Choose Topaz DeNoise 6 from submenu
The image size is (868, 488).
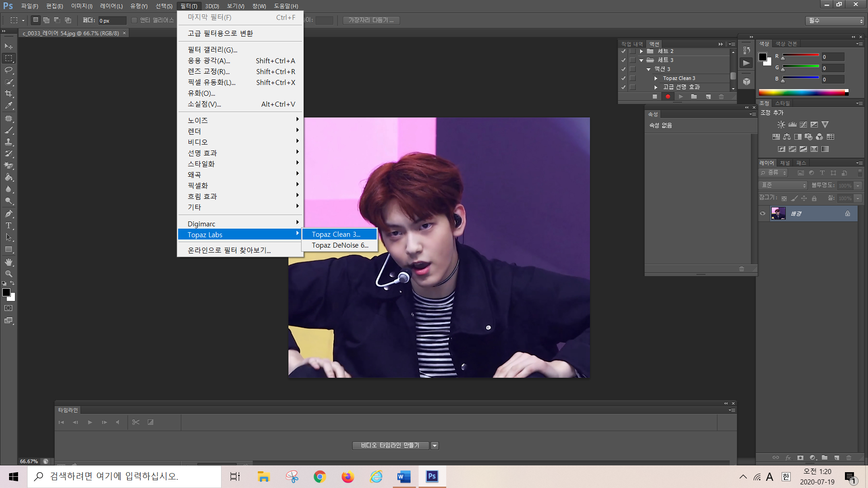pyautogui.click(x=340, y=245)
